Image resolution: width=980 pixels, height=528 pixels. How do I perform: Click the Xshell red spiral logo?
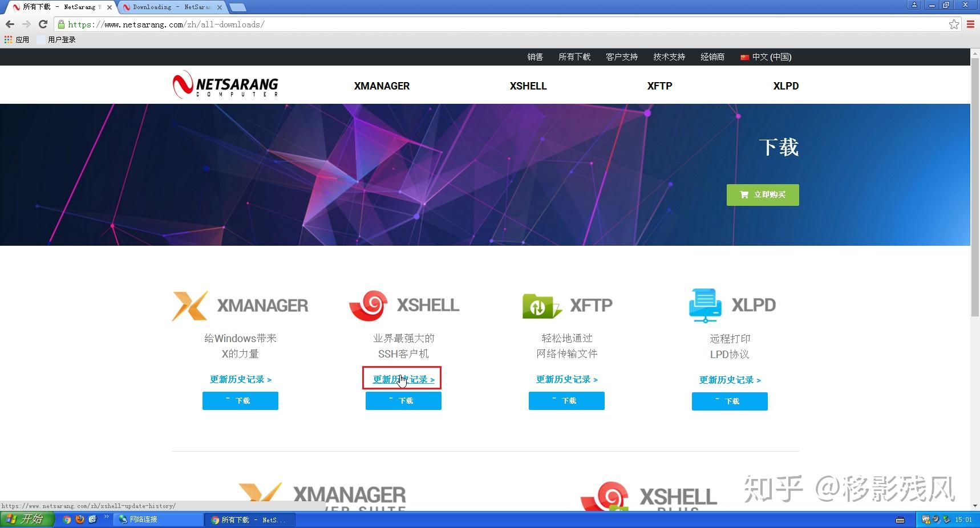coord(368,306)
